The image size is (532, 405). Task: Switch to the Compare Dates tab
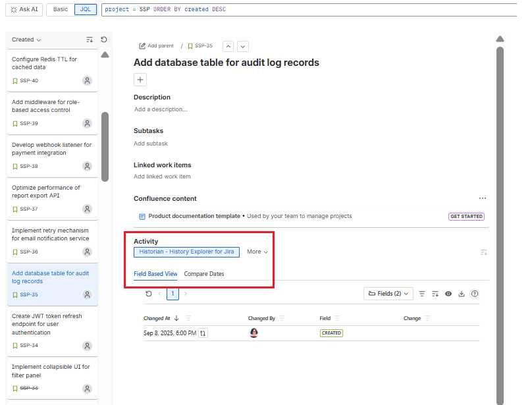pos(205,274)
